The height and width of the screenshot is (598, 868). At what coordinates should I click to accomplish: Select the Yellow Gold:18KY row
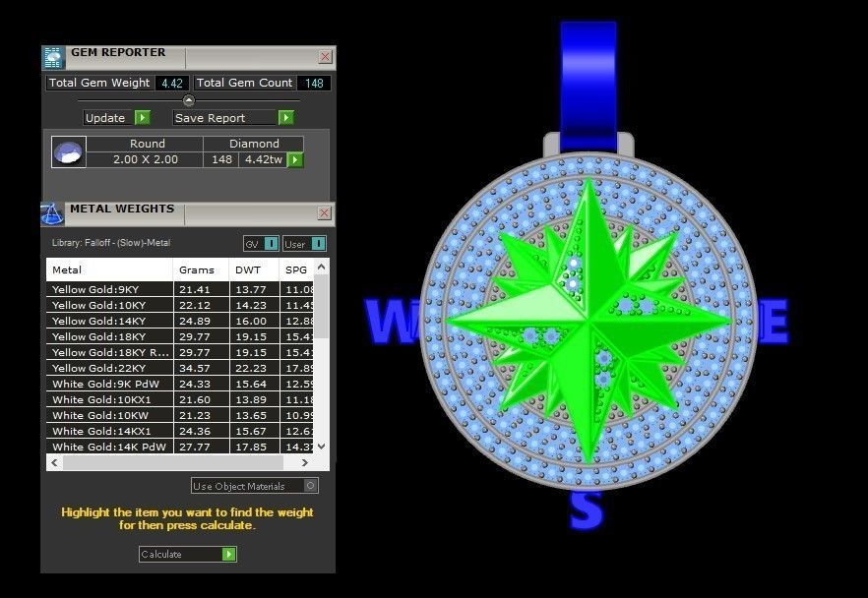click(180, 336)
